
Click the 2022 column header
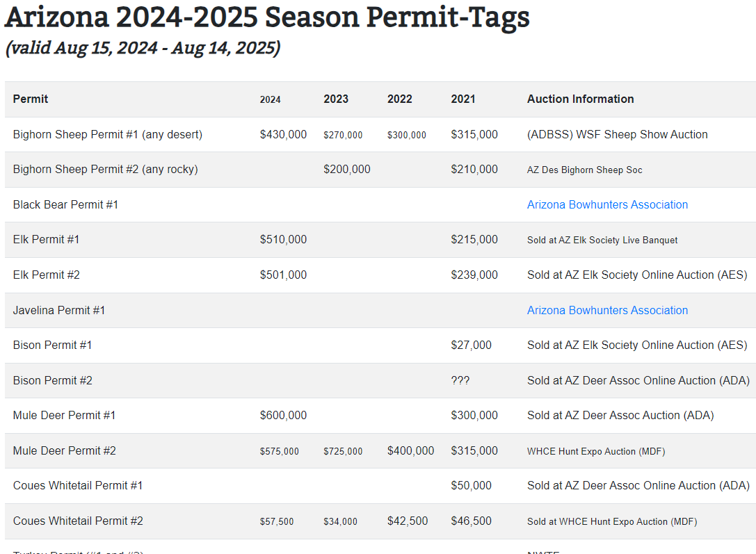point(399,99)
